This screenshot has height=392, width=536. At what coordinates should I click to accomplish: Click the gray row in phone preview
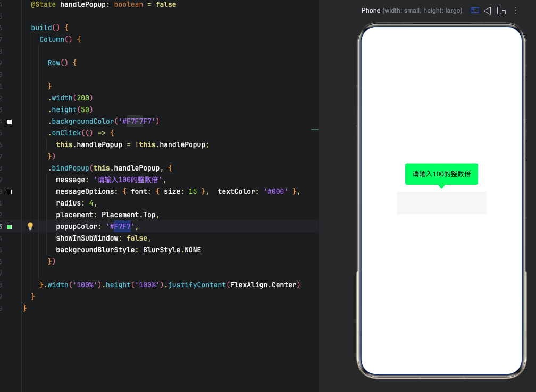[x=441, y=203]
